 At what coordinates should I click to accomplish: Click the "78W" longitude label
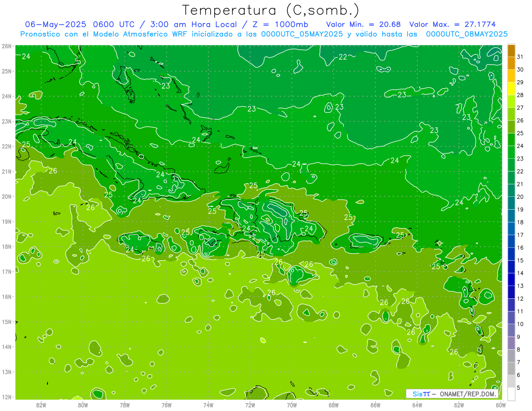tap(125, 405)
